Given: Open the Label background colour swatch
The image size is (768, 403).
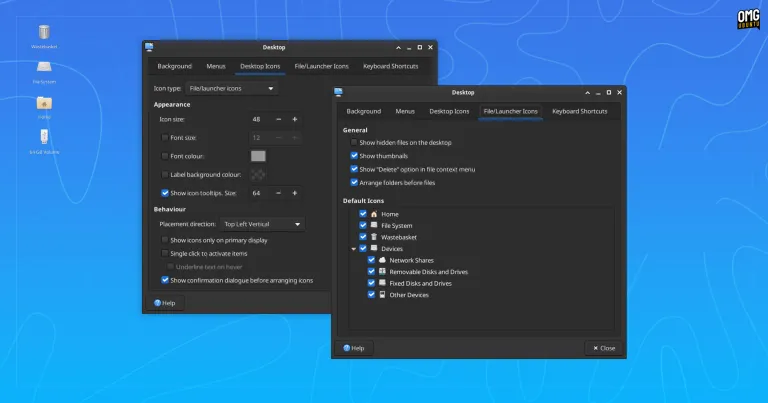Looking at the screenshot, I should coord(258,174).
